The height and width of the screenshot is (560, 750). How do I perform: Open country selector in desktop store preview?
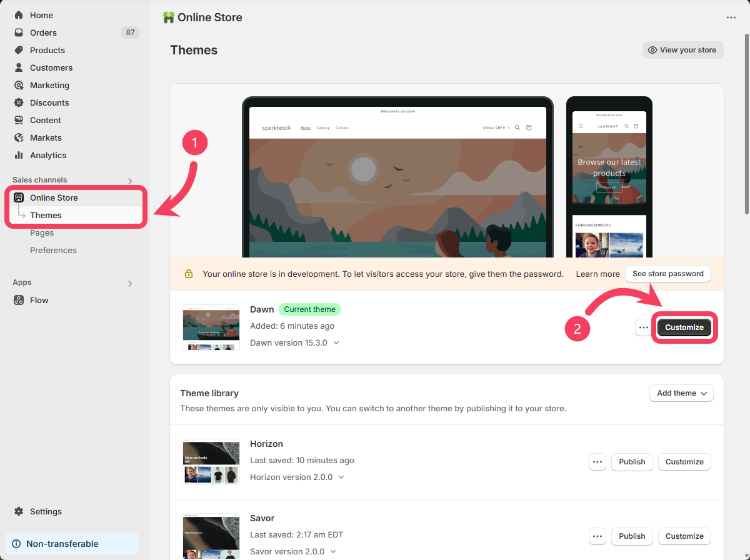coord(496,127)
